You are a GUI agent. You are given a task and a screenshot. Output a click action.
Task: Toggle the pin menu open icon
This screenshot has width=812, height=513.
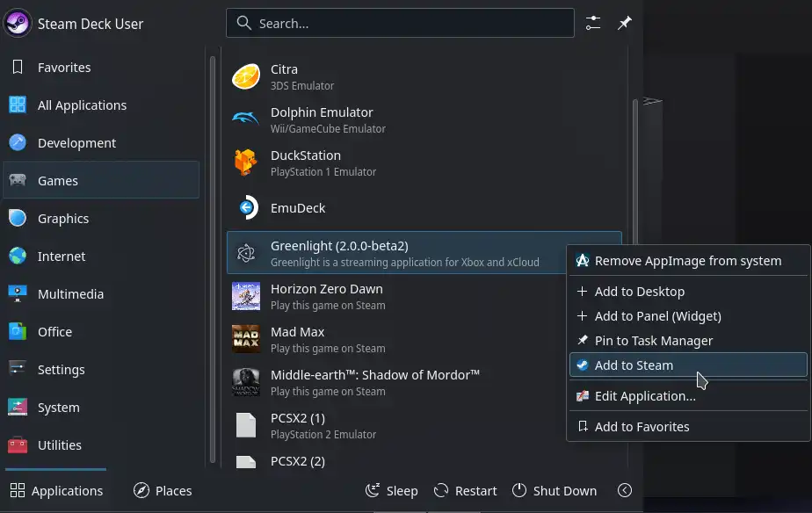click(x=624, y=24)
